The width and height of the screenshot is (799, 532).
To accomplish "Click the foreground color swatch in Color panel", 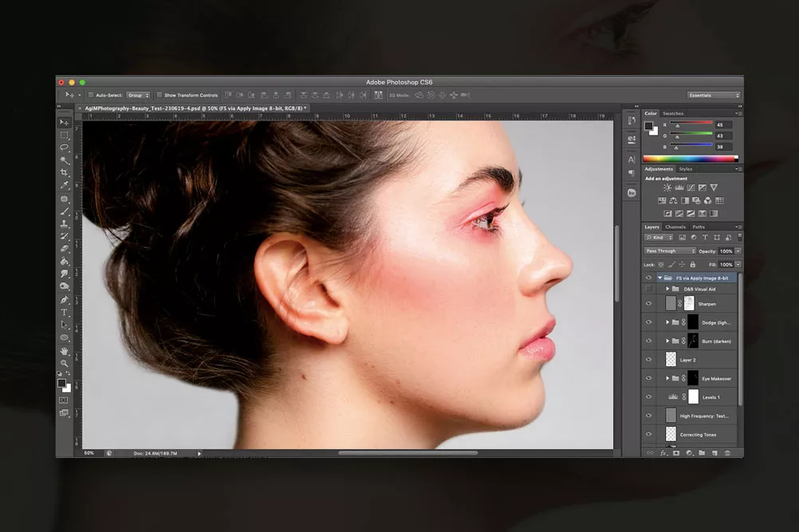I will [648, 125].
